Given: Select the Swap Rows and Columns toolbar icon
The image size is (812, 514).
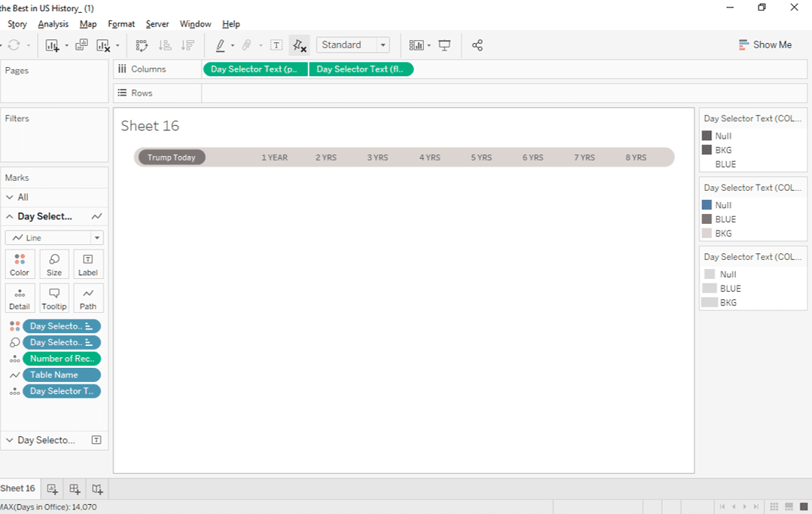Looking at the screenshot, I should tap(142, 45).
